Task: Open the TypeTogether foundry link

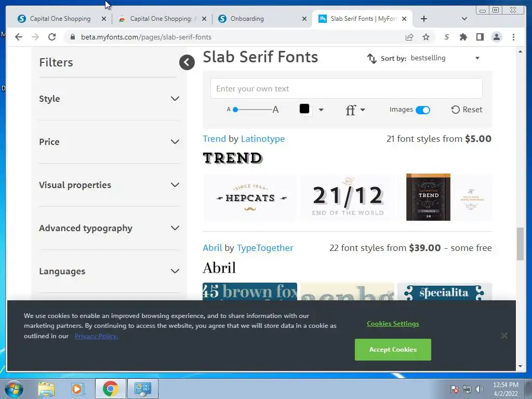Action: click(x=265, y=248)
